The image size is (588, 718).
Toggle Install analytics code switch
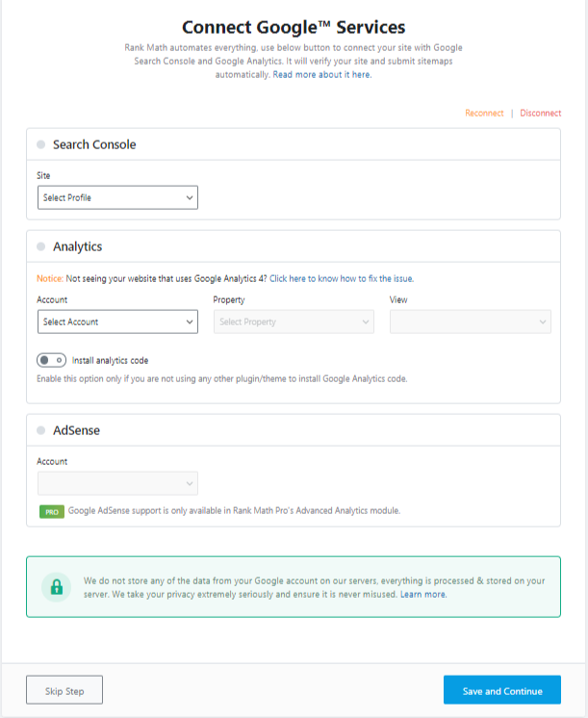click(x=51, y=360)
